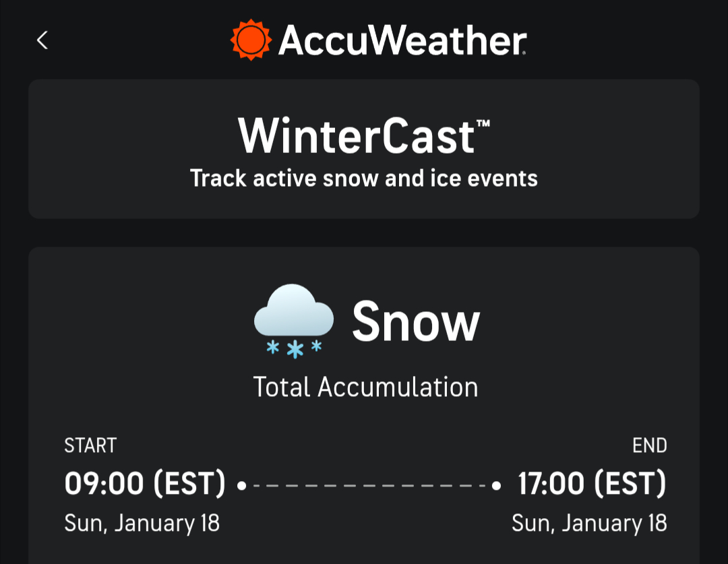Viewport: 728px width, 564px height.
Task: Open the WinterCast title heading
Action: click(357, 135)
